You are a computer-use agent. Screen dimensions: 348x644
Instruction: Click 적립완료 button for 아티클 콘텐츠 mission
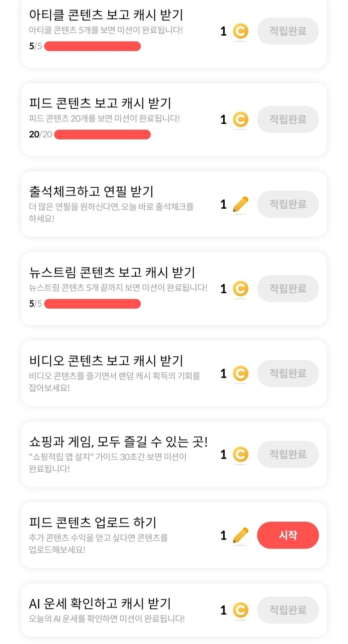click(x=288, y=31)
